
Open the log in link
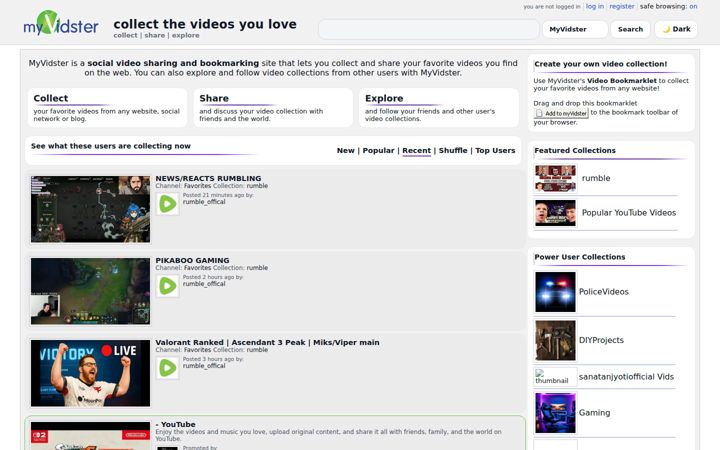(x=595, y=6)
